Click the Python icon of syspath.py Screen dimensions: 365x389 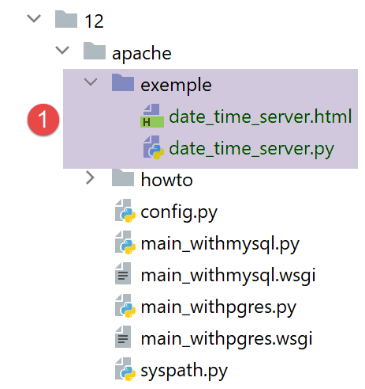pyautogui.click(x=125, y=369)
